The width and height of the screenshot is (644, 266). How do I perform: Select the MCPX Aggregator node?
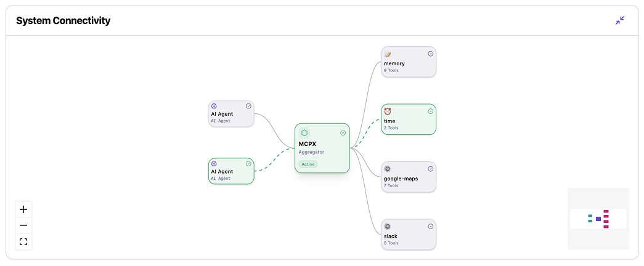tap(322, 148)
